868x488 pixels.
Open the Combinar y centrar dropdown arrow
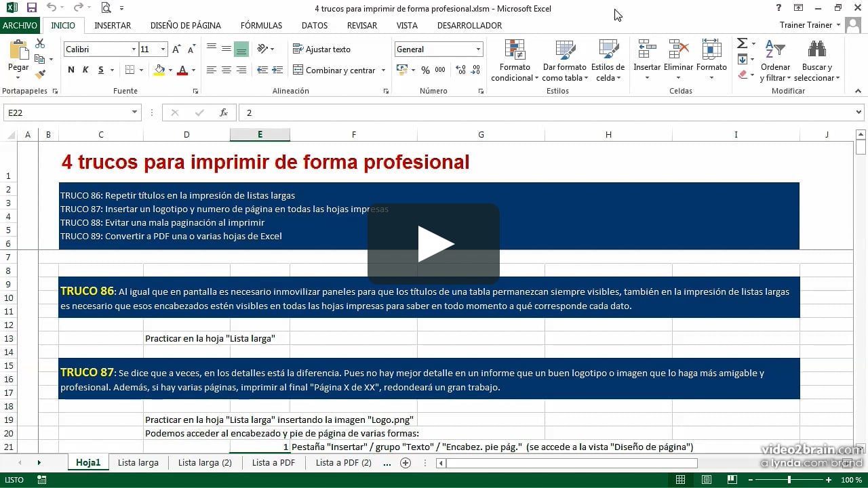pos(383,70)
